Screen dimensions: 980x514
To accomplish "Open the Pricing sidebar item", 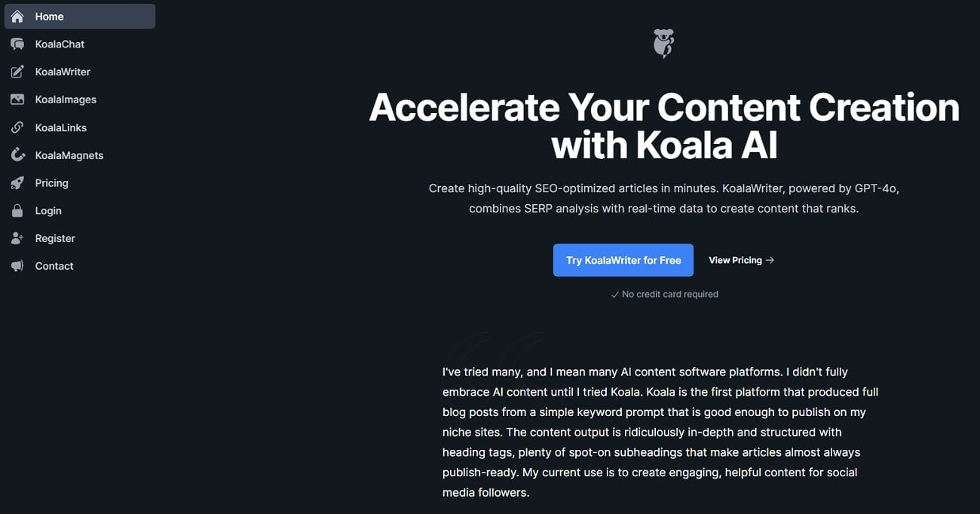I will pos(51,183).
